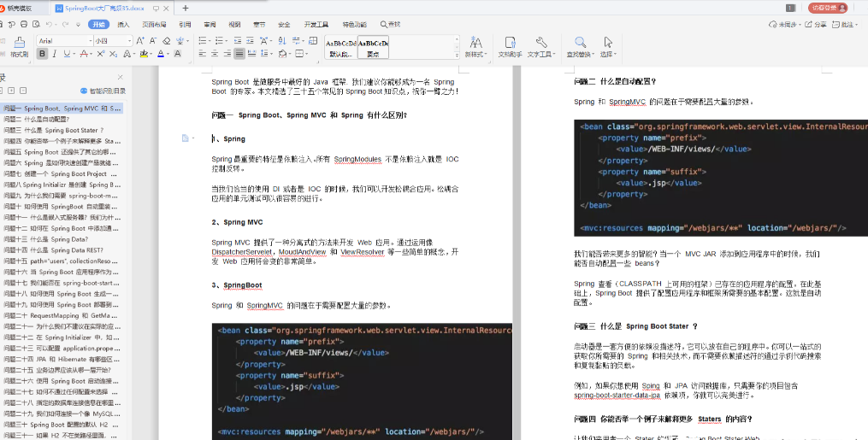
Task: Open the 选择 selection tool menu
Action: (608, 47)
